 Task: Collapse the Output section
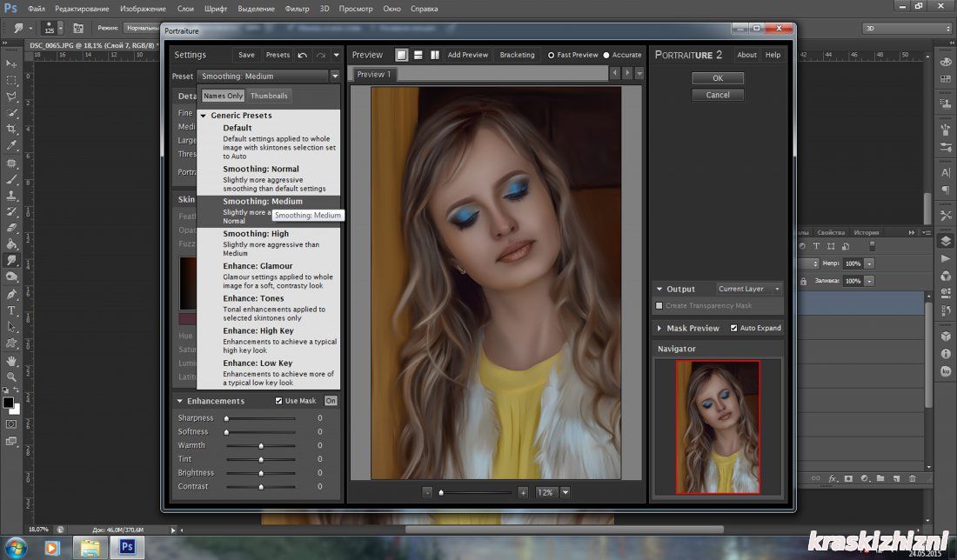click(x=659, y=290)
